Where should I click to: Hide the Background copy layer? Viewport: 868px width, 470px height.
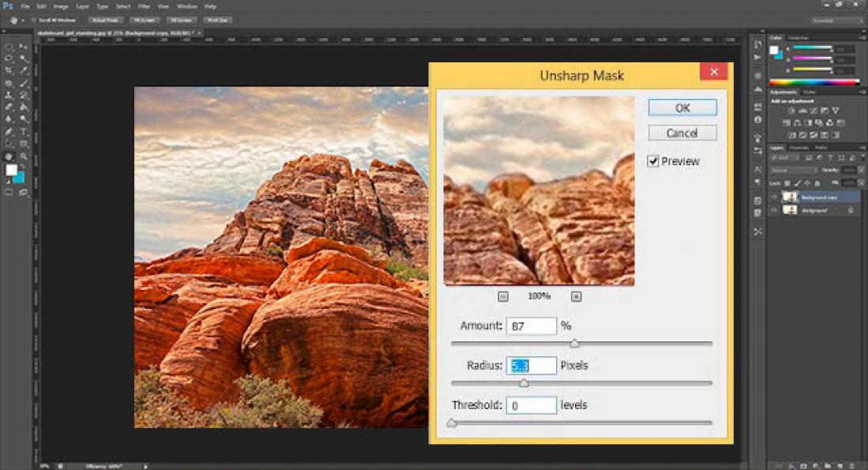[775, 196]
